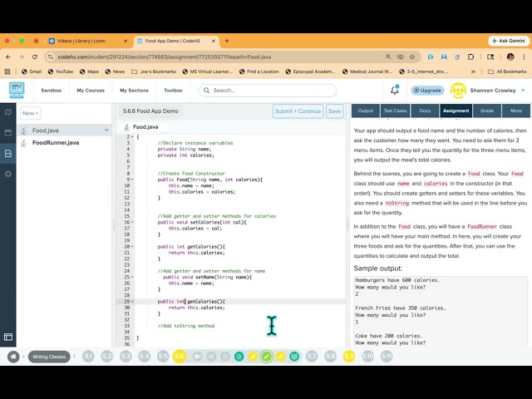Screen dimensions: 532x399
Task: Switch to the Test Cases tab
Action: pos(395,111)
